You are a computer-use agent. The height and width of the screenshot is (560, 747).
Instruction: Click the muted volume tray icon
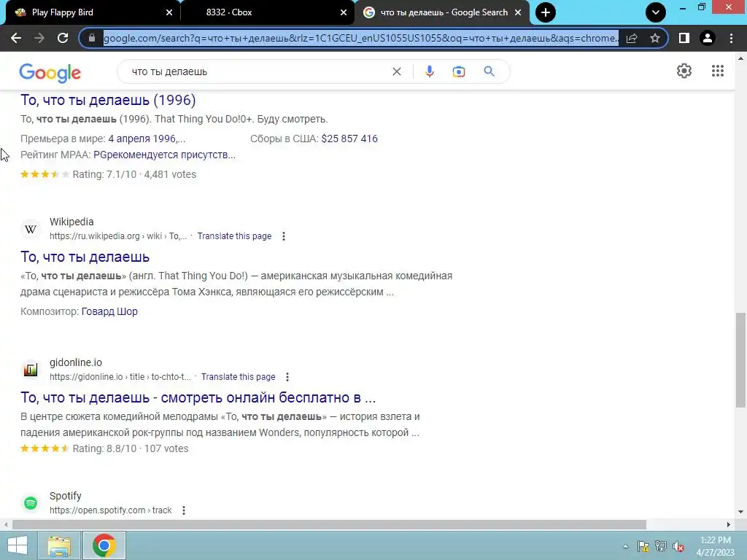[678, 547]
